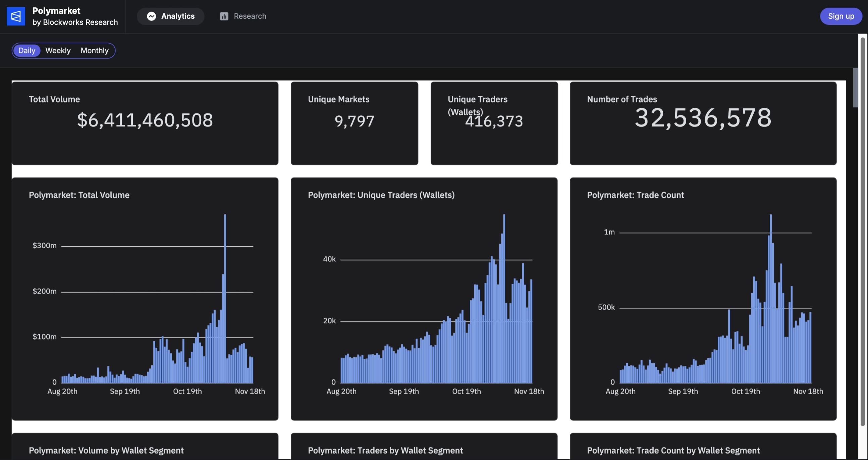Image resolution: width=868 pixels, height=460 pixels.
Task: Click Polymarket: Traders by Wallet Segment title
Action: point(385,451)
